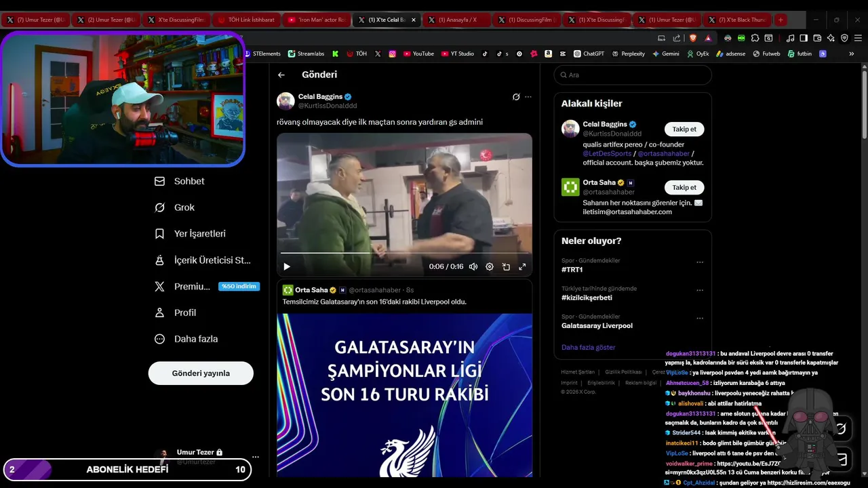Open Umur Tezer account menu dots
The width and height of the screenshot is (868, 488).
pyautogui.click(x=255, y=457)
